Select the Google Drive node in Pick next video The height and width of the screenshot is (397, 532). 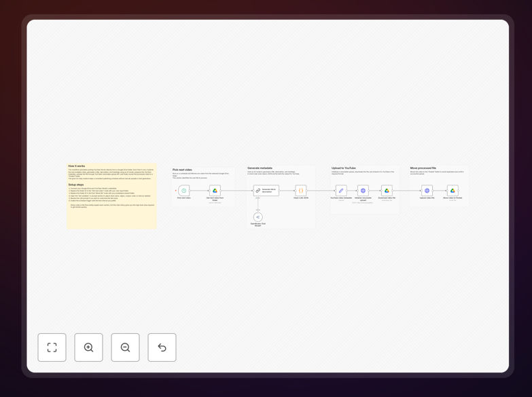(215, 191)
